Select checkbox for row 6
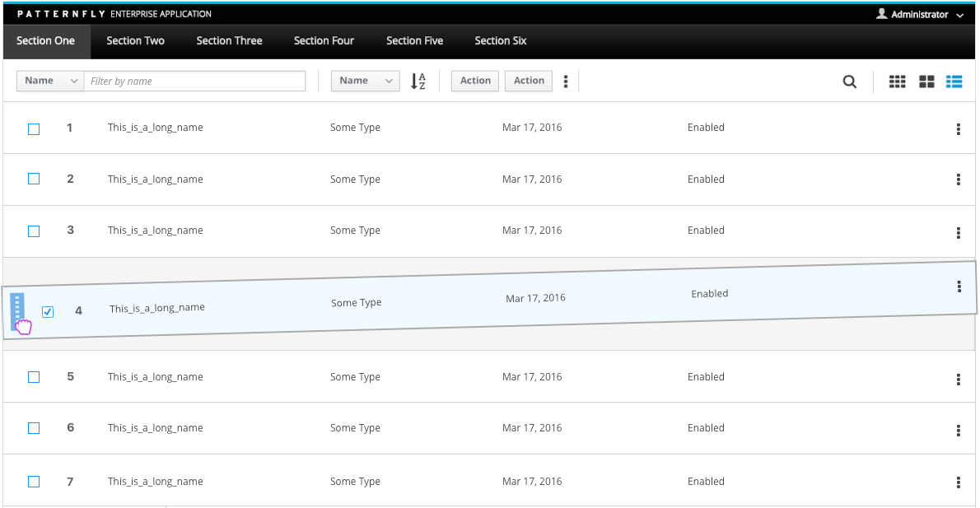Viewport: 980px width, 508px height. click(x=34, y=428)
